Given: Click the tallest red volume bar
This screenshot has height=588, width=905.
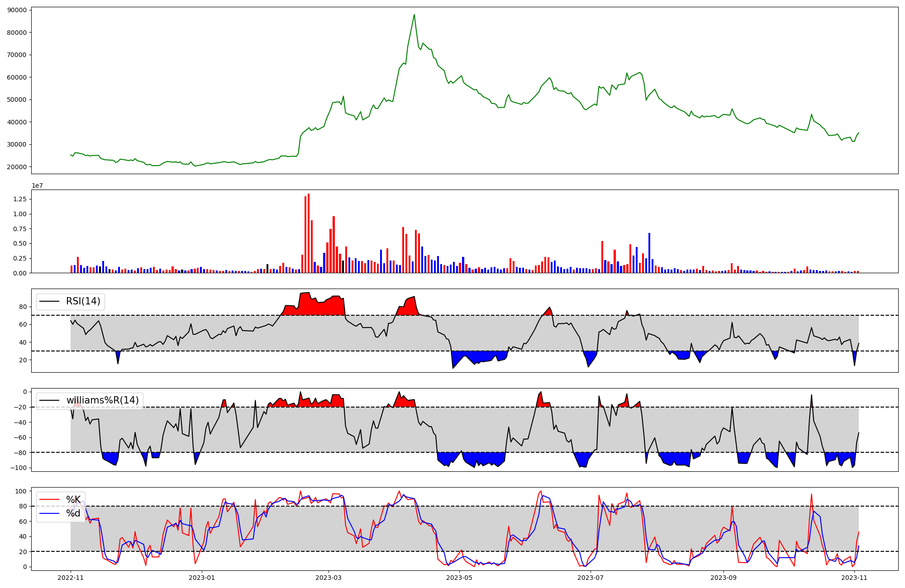Looking at the screenshot, I should point(309,233).
